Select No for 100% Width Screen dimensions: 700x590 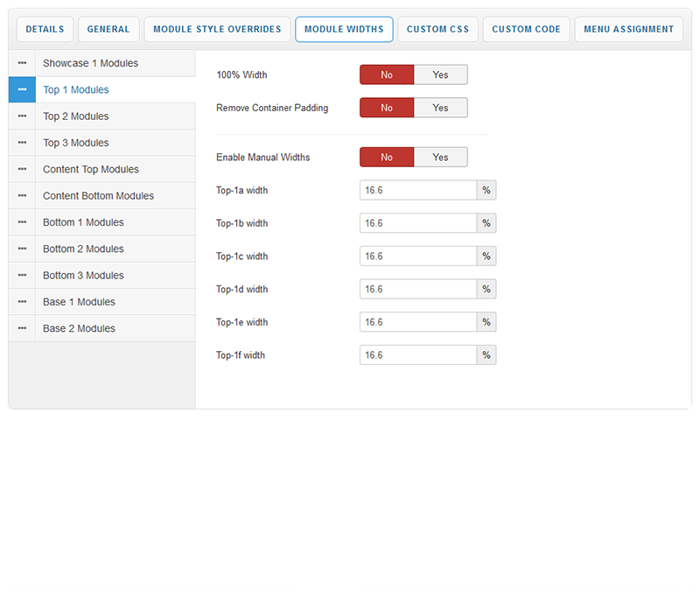pos(387,74)
